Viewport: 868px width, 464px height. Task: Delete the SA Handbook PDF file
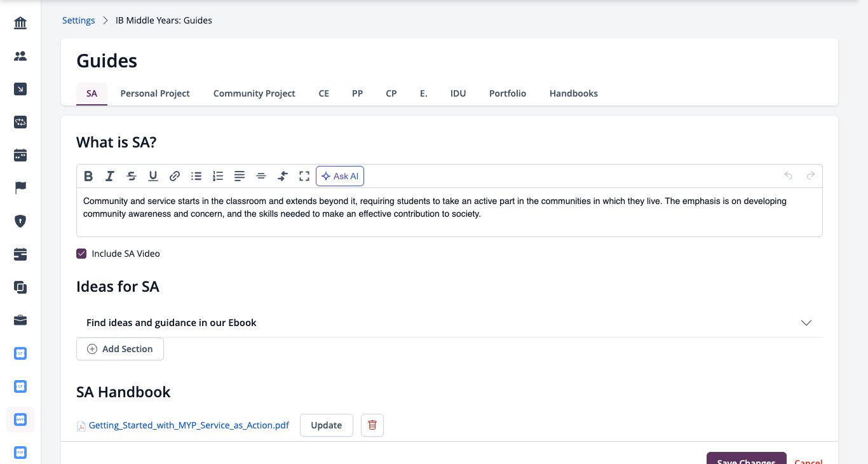pyautogui.click(x=372, y=425)
